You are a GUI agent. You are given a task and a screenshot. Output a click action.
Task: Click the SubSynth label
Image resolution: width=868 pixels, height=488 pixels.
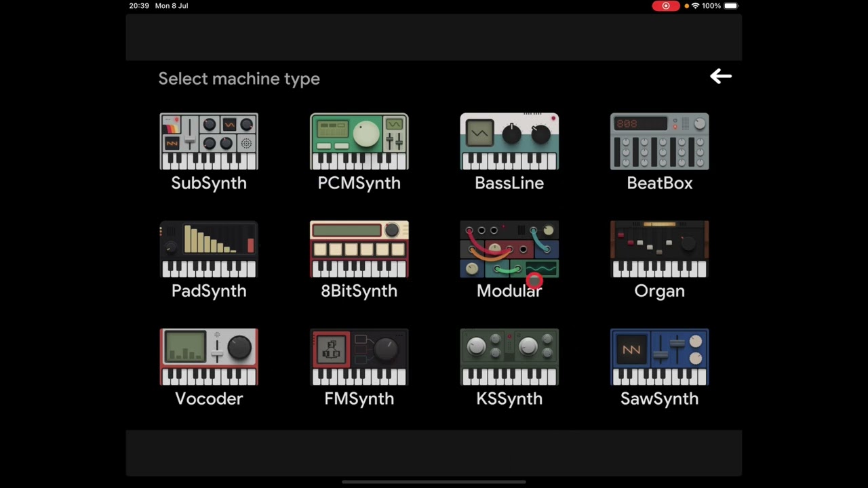point(209,183)
